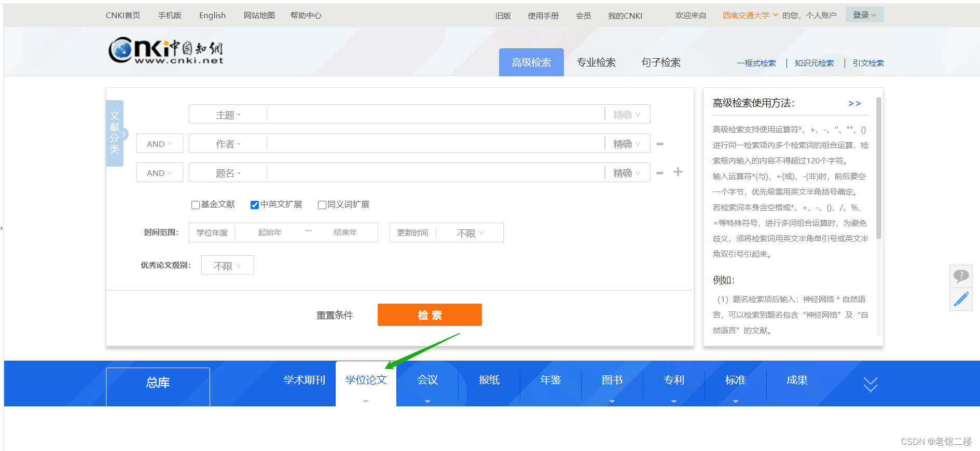Viewport: 980px width, 451px height.
Task: Click the 作者 search text field
Action: click(436, 144)
